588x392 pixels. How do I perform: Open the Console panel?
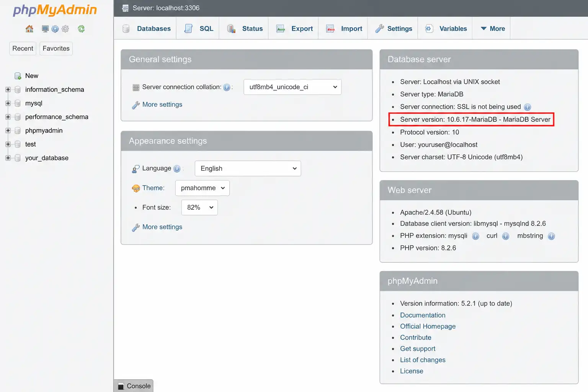pyautogui.click(x=134, y=386)
